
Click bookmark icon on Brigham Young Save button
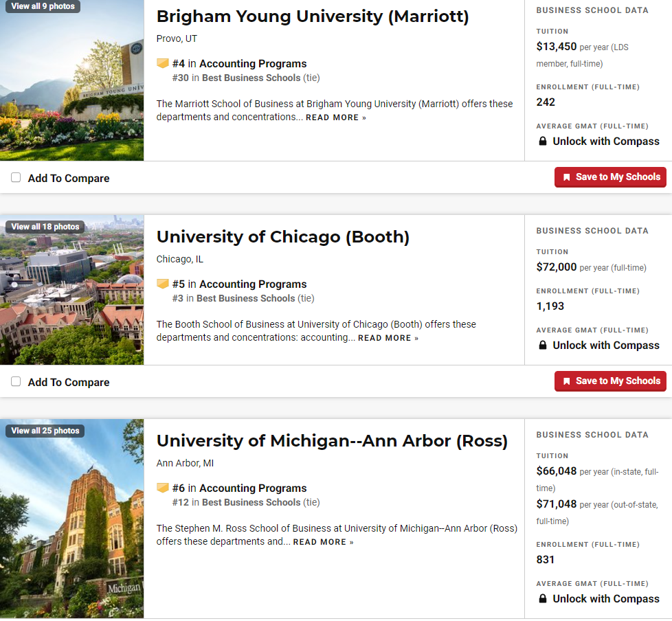click(x=567, y=177)
